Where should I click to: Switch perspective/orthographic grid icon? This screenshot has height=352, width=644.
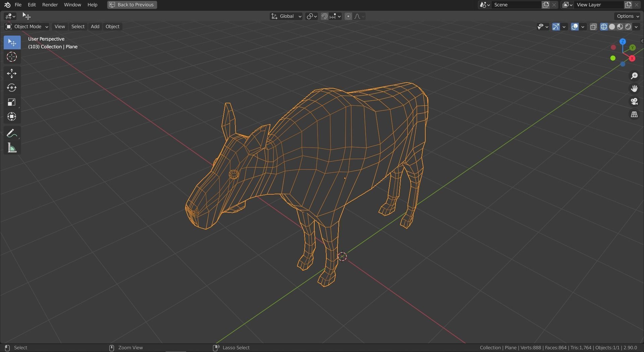[634, 114]
